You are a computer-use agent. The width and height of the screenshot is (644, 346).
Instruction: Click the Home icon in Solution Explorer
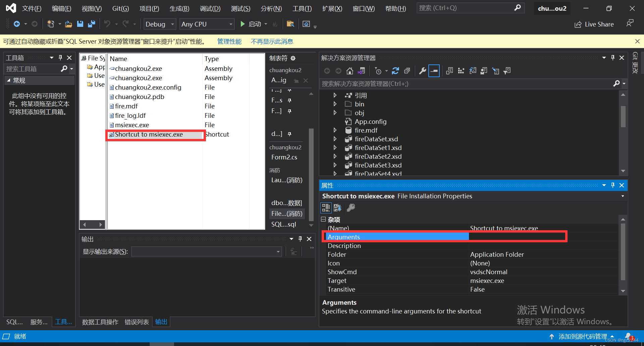tap(350, 71)
